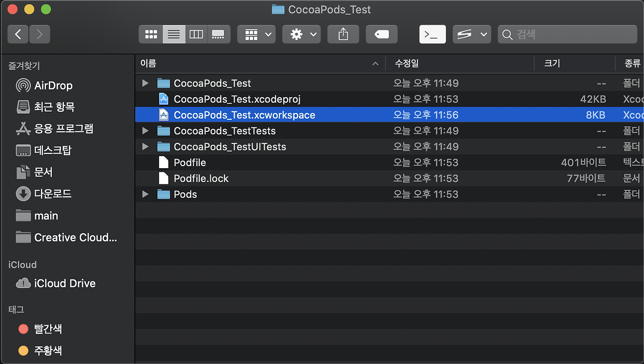Open the group-by arrangement dropdown

[x=257, y=34]
